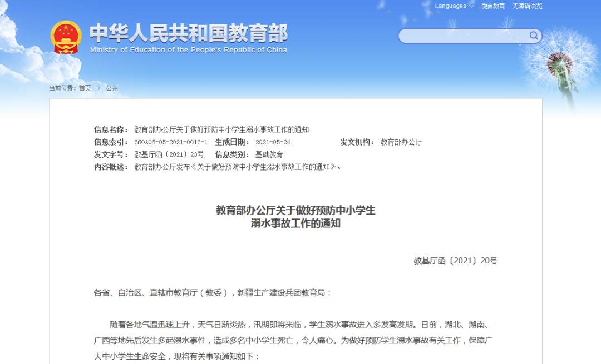Viewport: 601px width, 364px height.
Task: Click the 内容概述 label
Action: pos(111,167)
